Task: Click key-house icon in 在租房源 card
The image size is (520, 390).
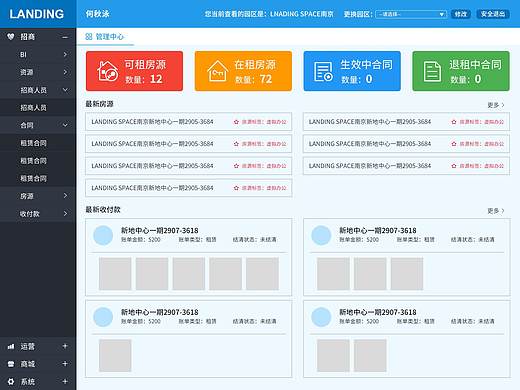Action: 217,71
